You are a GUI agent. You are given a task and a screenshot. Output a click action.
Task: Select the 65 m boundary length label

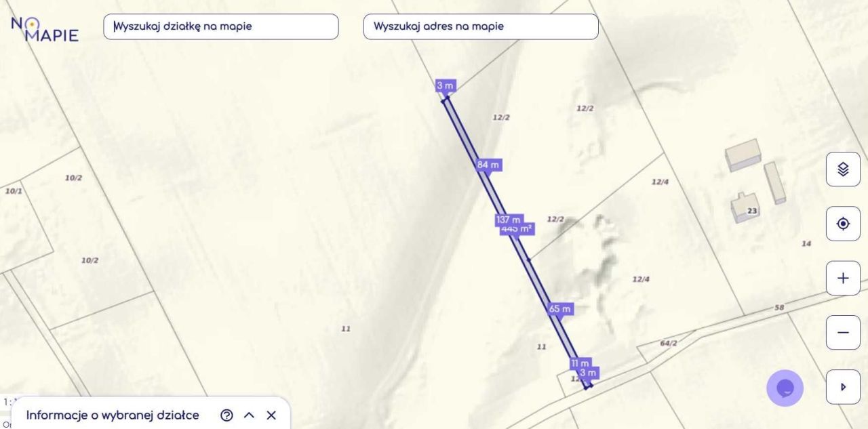[559, 309]
